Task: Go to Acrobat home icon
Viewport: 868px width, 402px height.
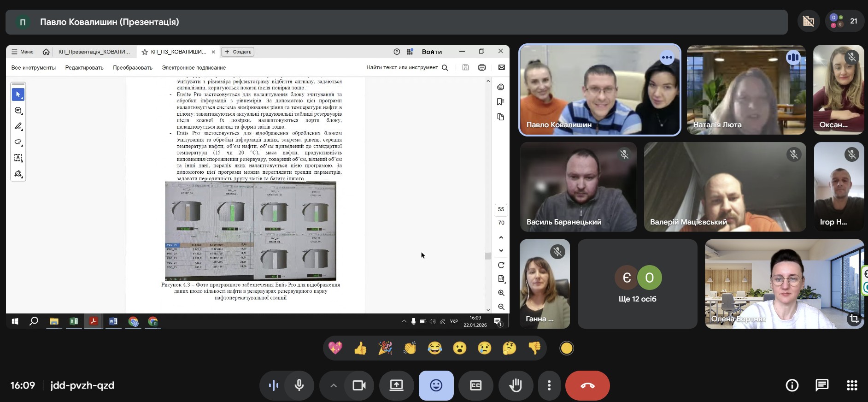Action: point(46,52)
